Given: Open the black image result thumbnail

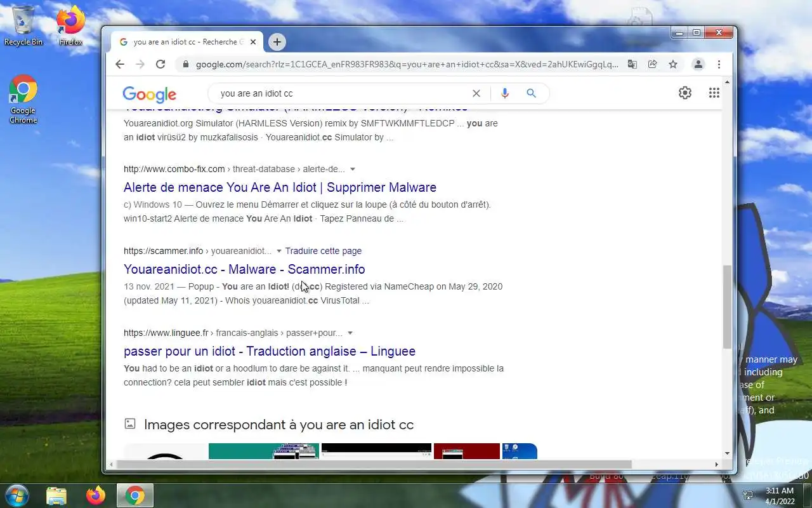Looking at the screenshot, I should [x=376, y=451].
